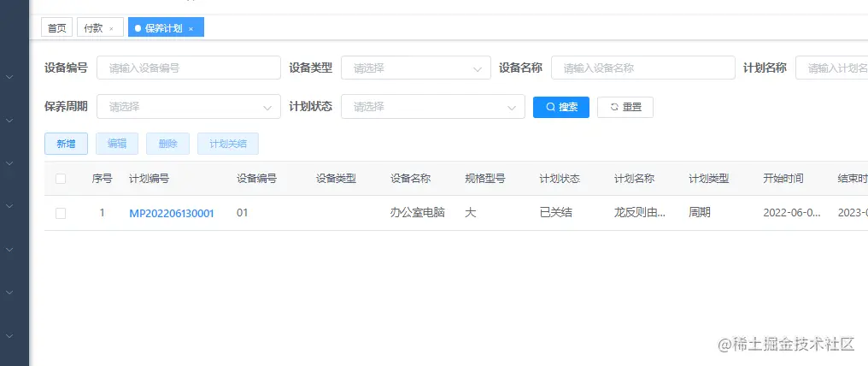Click the 计划状态 column header

click(x=560, y=178)
